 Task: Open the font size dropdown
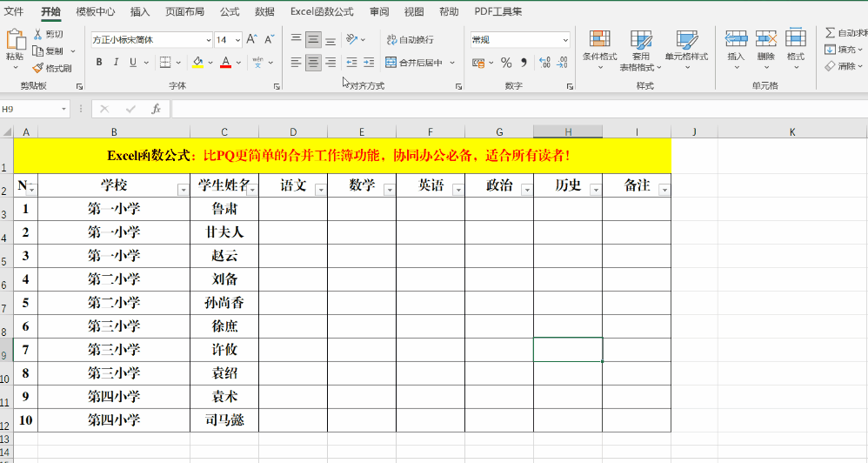(x=237, y=40)
